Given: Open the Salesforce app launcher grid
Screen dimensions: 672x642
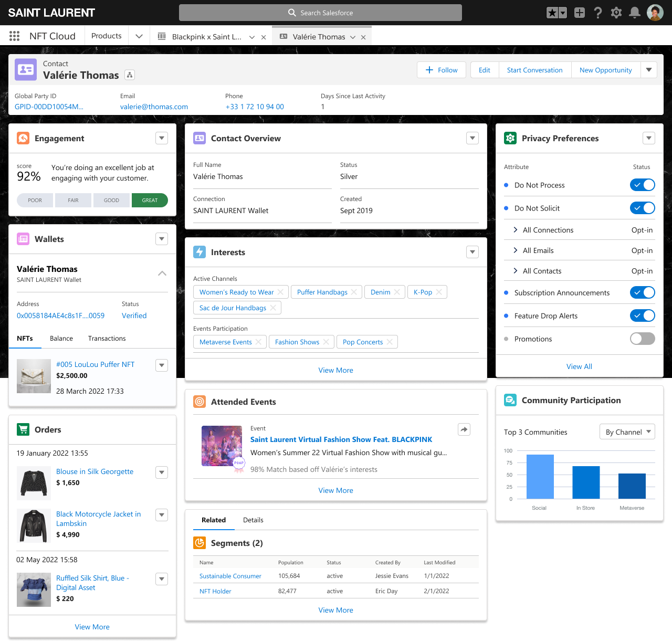Looking at the screenshot, I should pos(14,36).
